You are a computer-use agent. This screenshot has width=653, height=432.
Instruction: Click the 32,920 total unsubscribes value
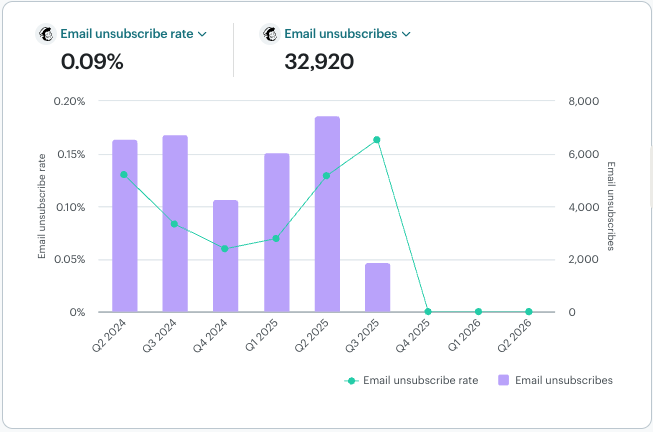pyautogui.click(x=319, y=62)
